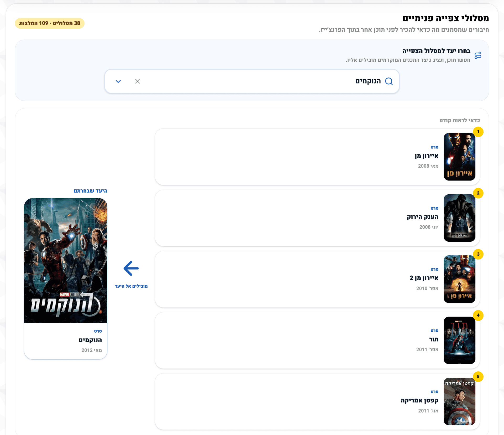Select the איירון מן 2 title text

point(424,278)
